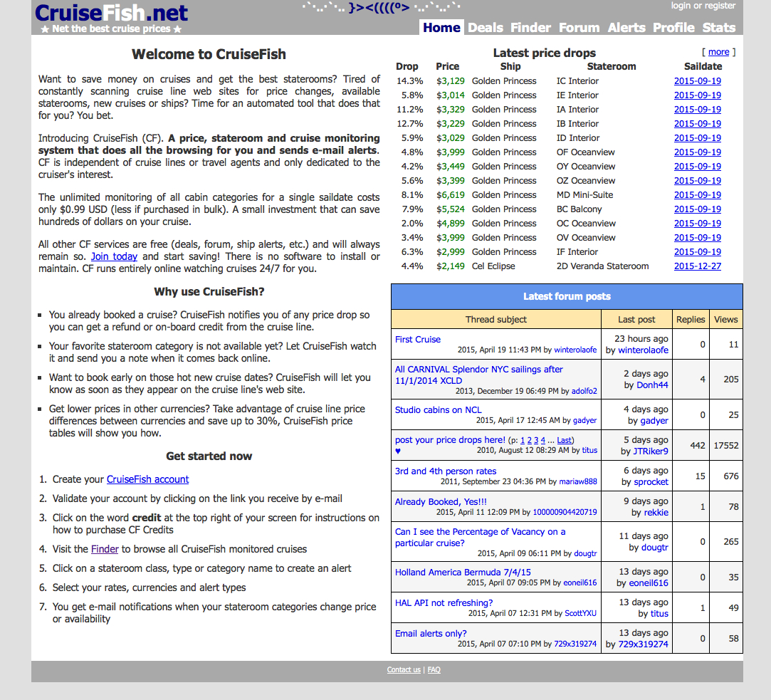This screenshot has height=700, width=771.
Task: View last poster Donh44's profile
Action: pyautogui.click(x=652, y=385)
